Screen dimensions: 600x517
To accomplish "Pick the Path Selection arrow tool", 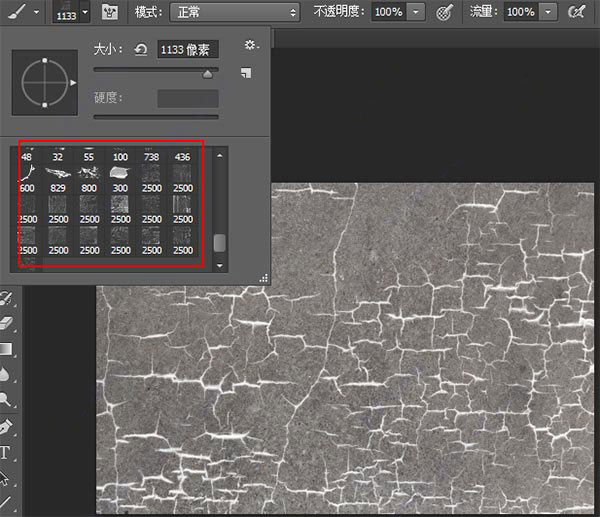I will point(6,478).
